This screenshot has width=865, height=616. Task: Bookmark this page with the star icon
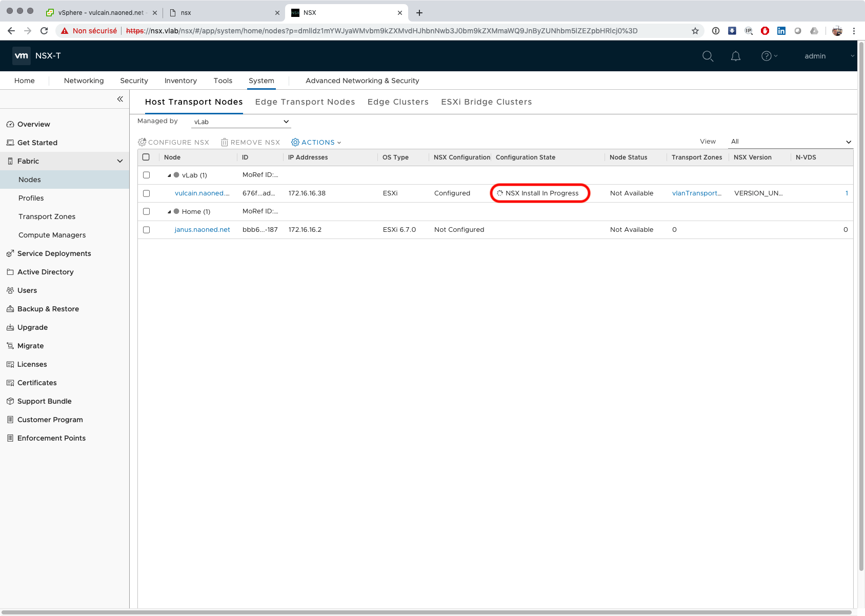pos(695,31)
